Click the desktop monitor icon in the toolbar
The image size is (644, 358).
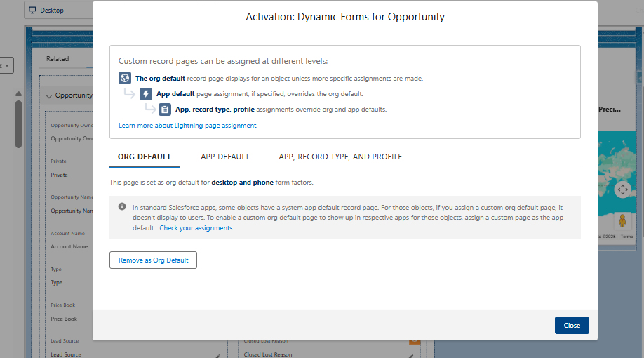(x=33, y=11)
